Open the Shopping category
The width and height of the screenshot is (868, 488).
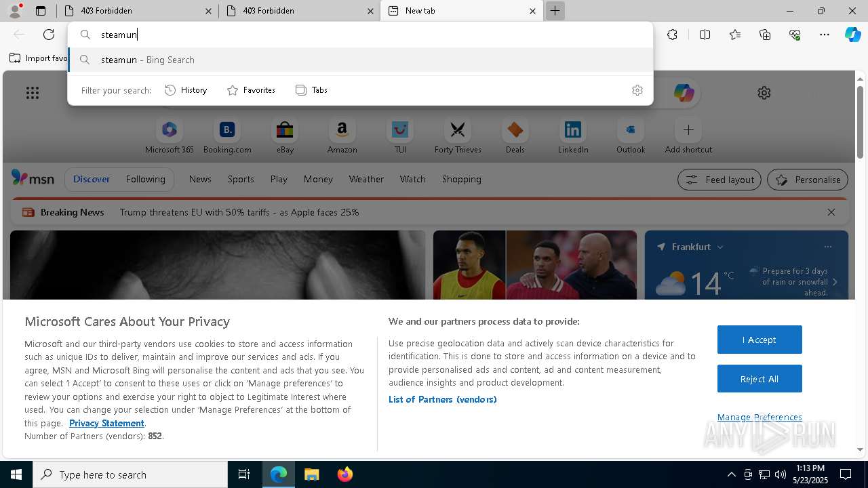[462, 180]
